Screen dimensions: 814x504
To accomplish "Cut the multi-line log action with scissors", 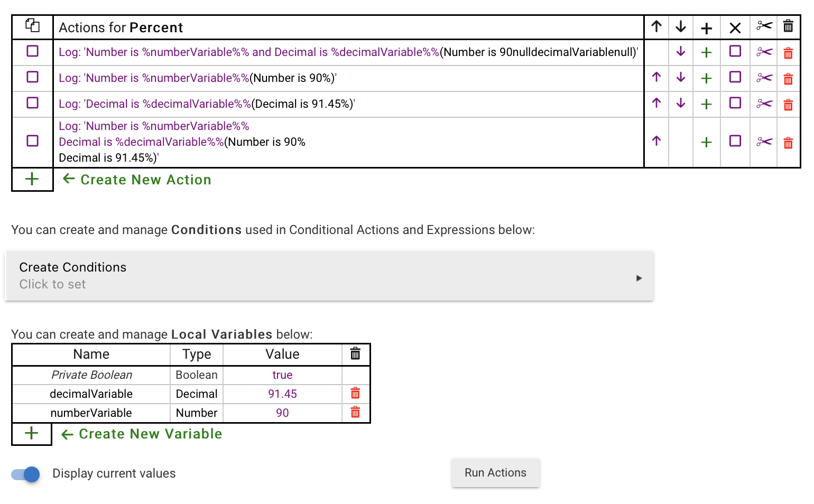I will tap(764, 142).
